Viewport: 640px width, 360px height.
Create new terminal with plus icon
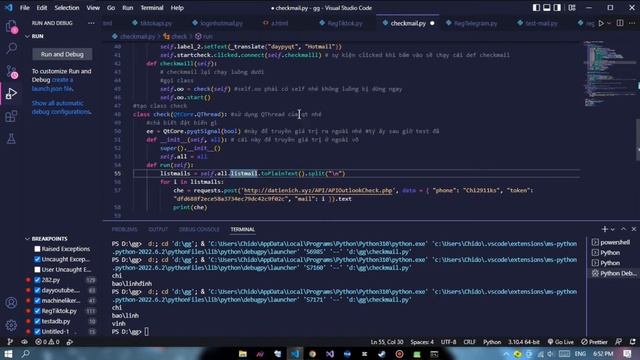[604, 229]
